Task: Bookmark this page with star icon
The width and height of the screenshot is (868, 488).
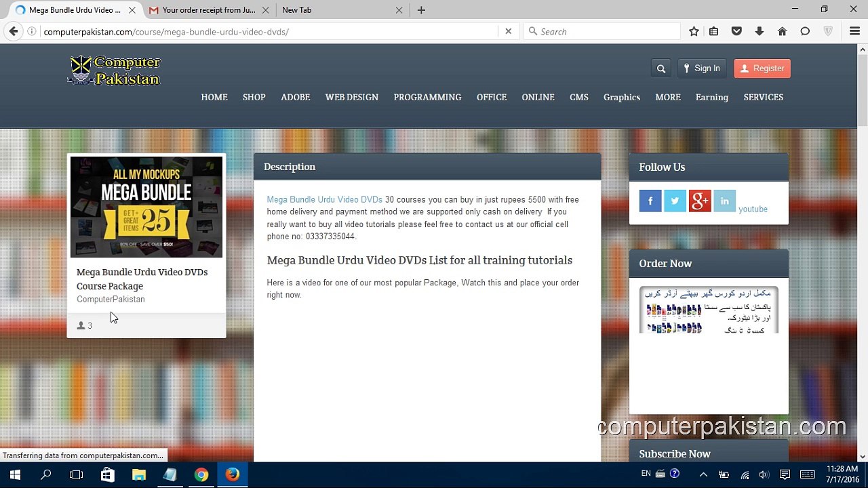Action: point(694,31)
